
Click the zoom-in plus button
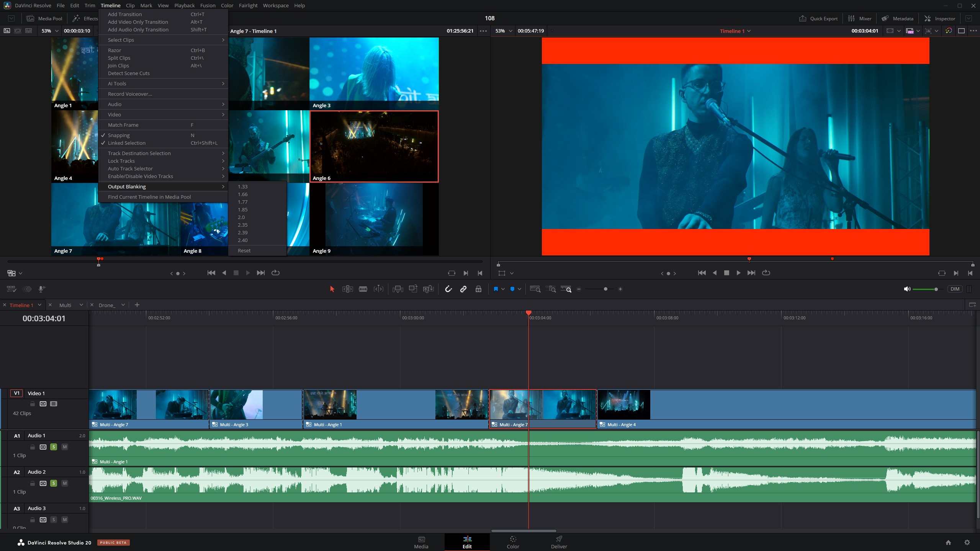[620, 289]
